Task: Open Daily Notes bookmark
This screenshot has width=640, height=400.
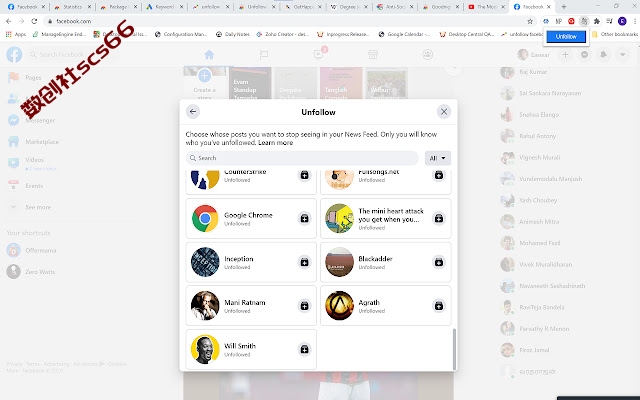Action: [x=233, y=34]
